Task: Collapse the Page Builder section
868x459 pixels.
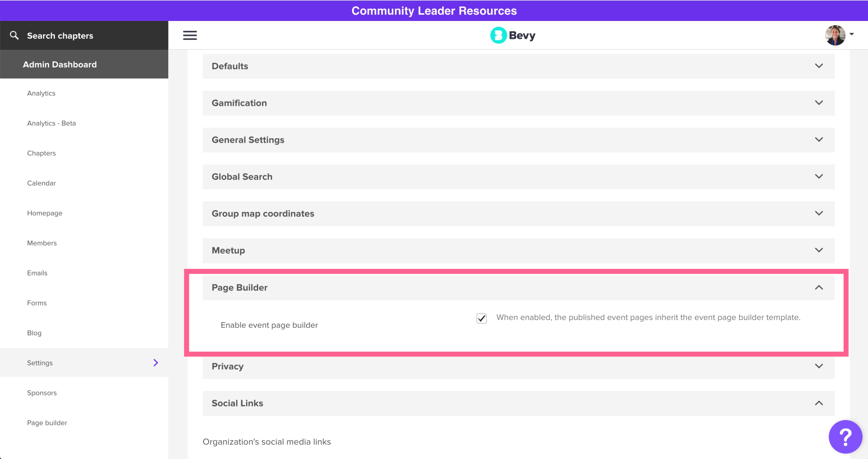Action: click(819, 287)
